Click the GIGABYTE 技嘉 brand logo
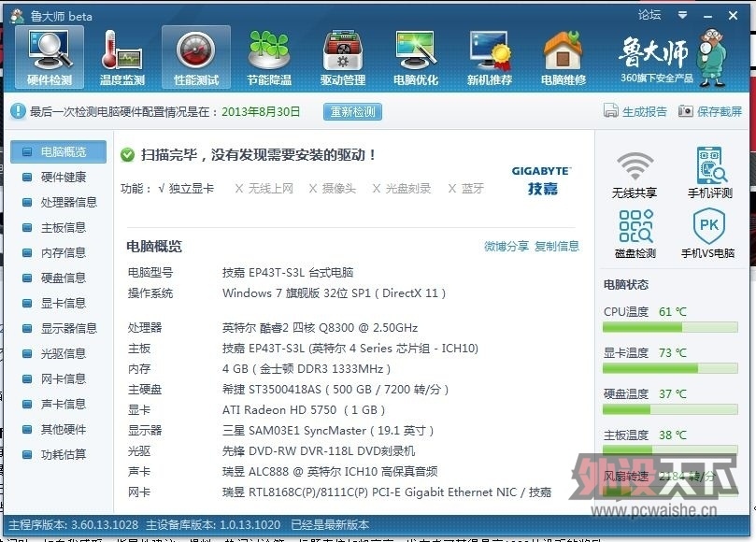The width and height of the screenshot is (756, 542). coord(541,181)
